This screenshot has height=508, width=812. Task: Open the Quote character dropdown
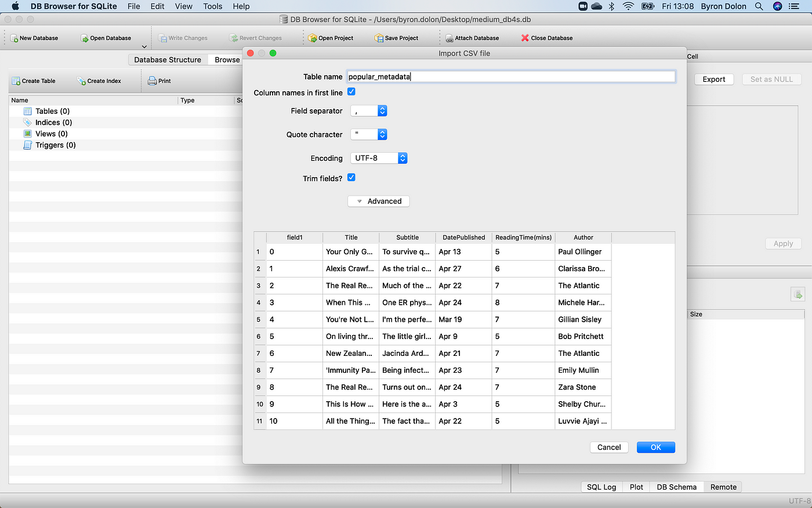[369, 134]
